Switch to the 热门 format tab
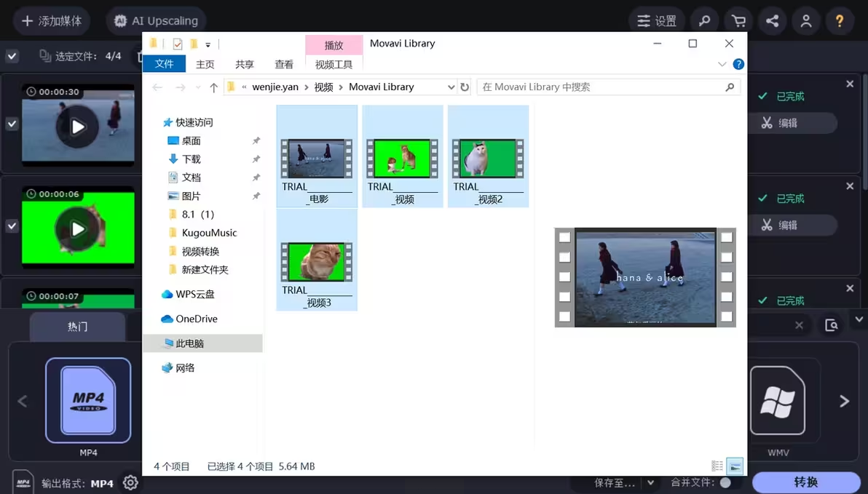868x494 pixels. click(x=77, y=327)
